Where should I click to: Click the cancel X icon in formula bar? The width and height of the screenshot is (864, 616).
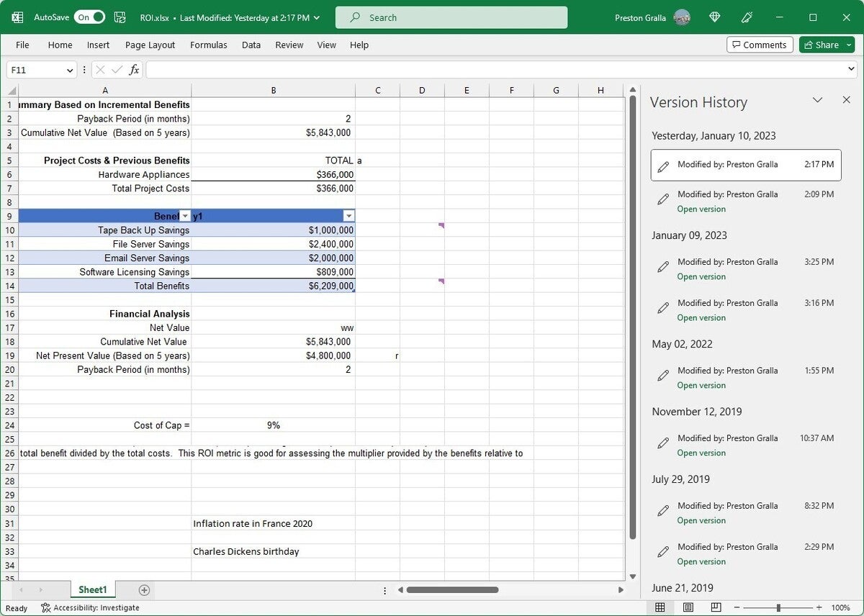tap(100, 70)
